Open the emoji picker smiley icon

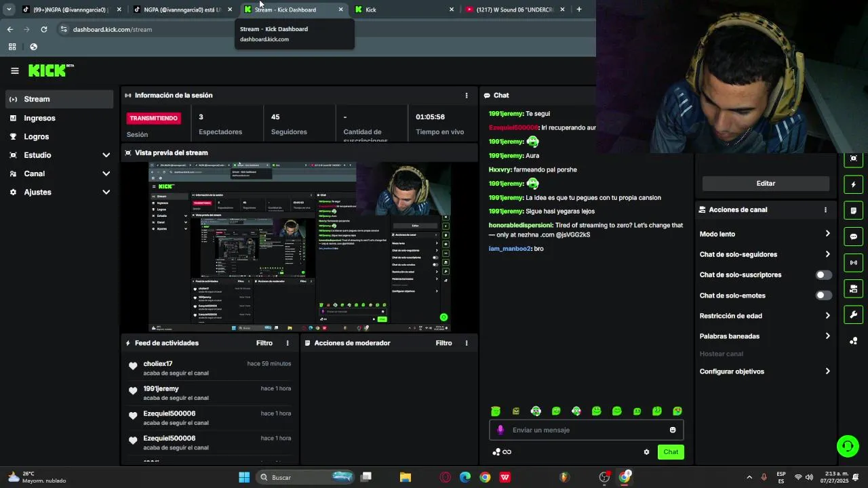click(x=673, y=430)
